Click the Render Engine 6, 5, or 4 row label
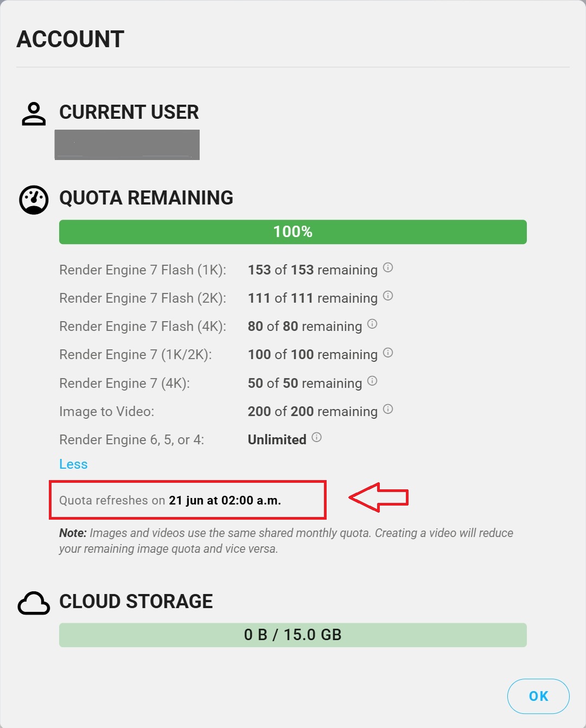Screen dimensions: 586x728 [x=132, y=439]
